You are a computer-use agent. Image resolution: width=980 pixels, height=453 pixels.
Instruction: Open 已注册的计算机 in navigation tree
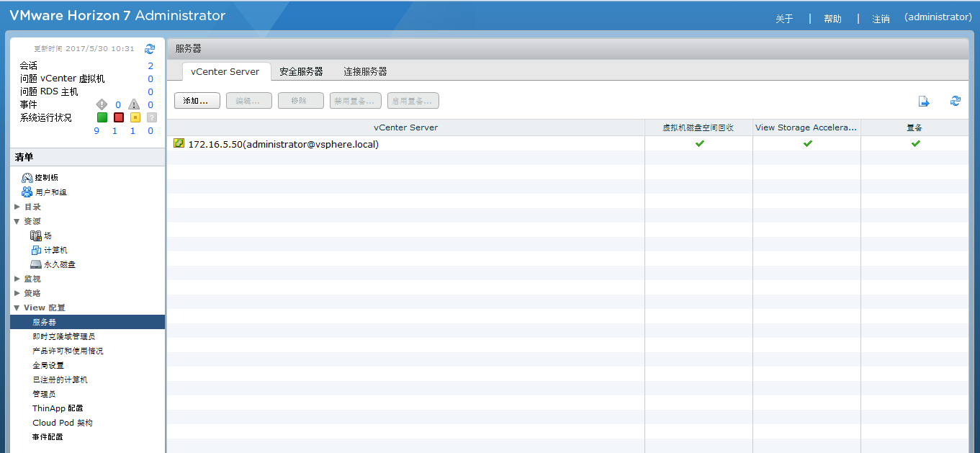(x=60, y=380)
